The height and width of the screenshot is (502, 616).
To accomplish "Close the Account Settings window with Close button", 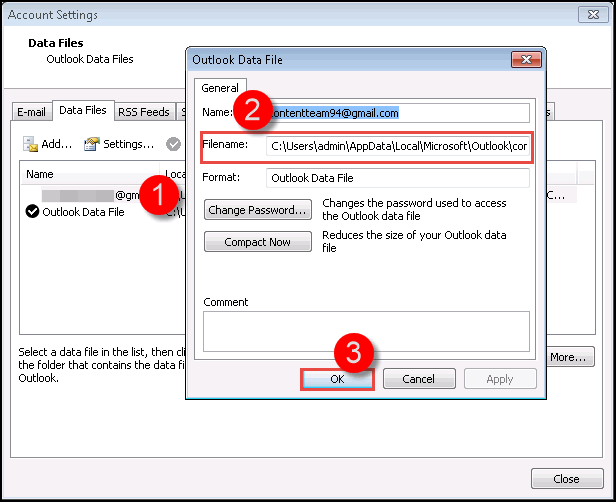I will click(566, 478).
